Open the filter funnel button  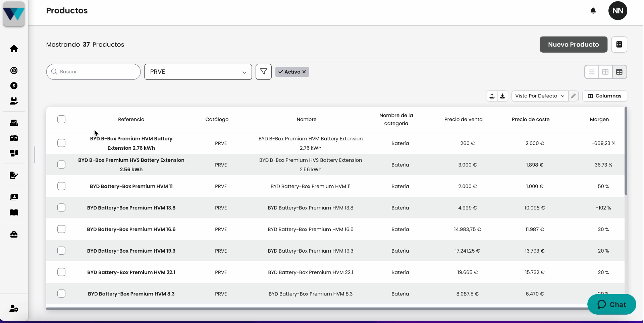(x=264, y=72)
